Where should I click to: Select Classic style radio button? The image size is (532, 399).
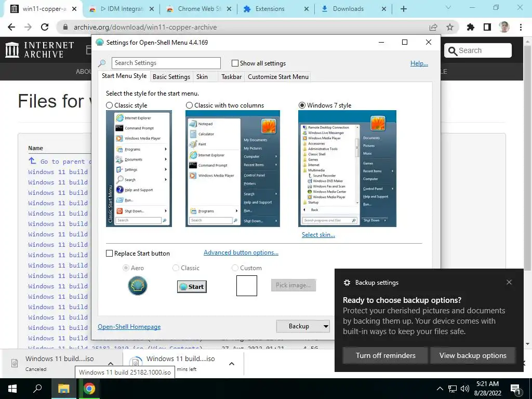(109, 105)
